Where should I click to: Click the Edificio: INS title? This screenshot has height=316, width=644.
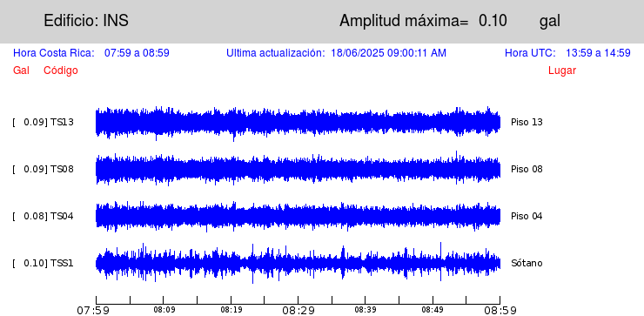pos(86,21)
